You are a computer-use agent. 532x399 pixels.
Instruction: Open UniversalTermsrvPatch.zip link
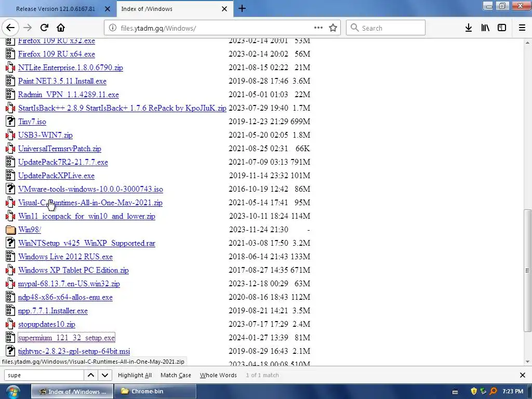coord(59,149)
